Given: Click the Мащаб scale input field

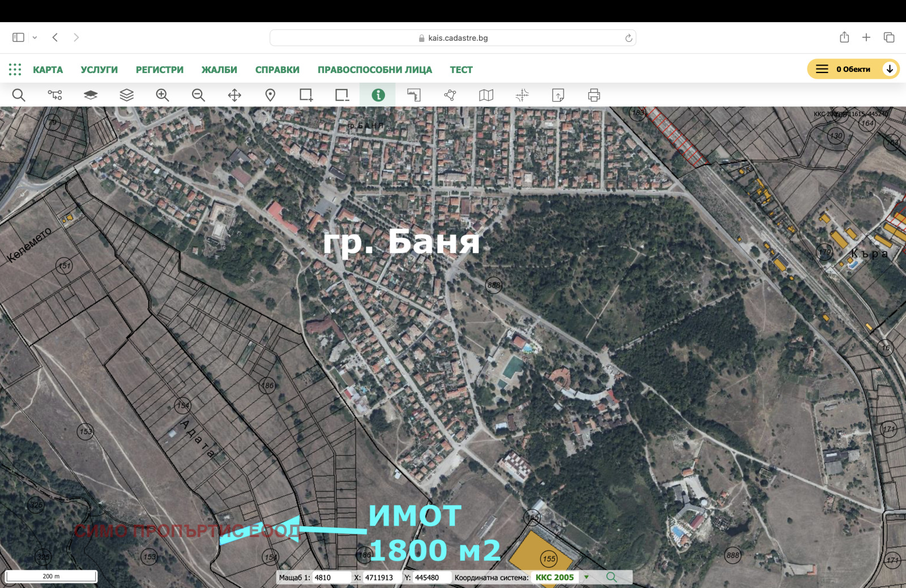Looking at the screenshot, I should click(x=331, y=577).
